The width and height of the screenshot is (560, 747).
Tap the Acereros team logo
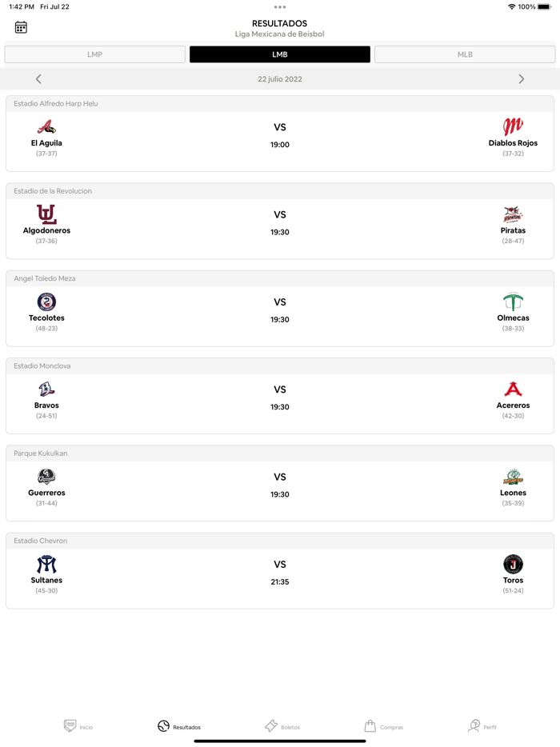coord(513,389)
